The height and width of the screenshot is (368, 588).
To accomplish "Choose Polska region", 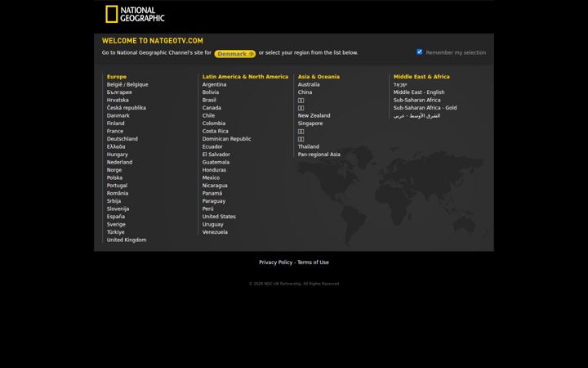I will [x=114, y=177].
